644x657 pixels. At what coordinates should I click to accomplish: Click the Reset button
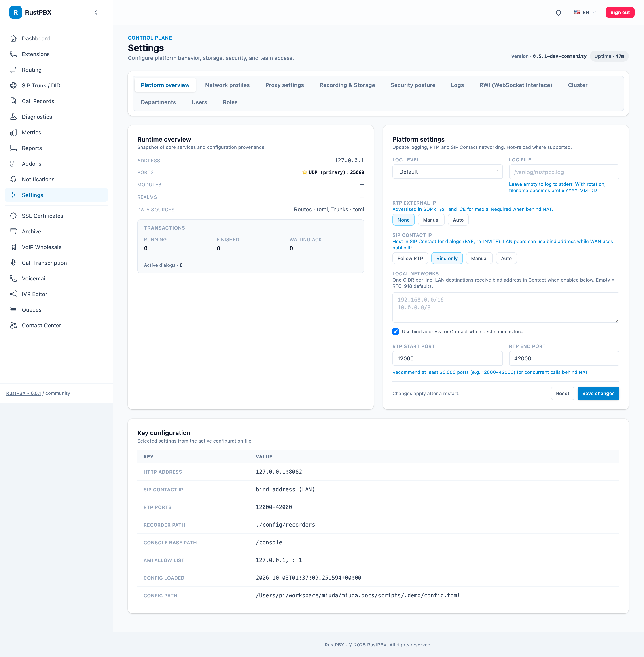(562, 393)
